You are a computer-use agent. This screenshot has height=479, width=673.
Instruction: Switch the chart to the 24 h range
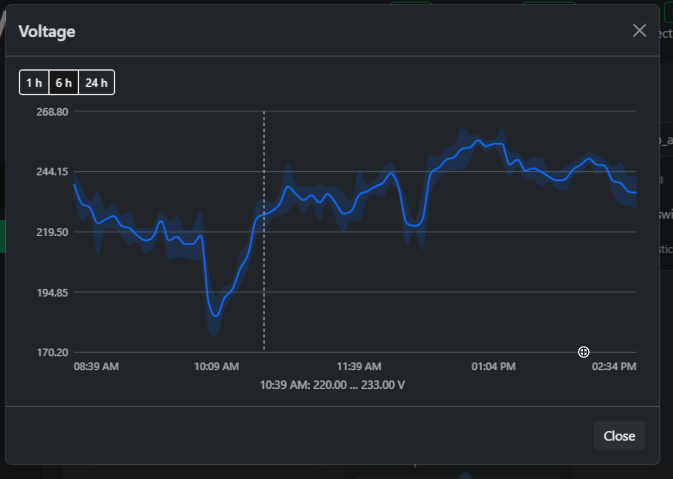pos(97,82)
